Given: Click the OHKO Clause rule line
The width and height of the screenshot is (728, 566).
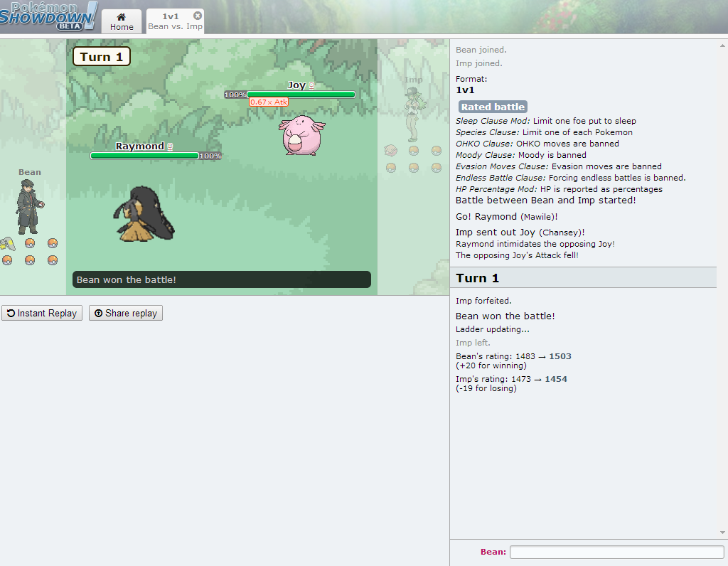Looking at the screenshot, I should click(x=537, y=144).
